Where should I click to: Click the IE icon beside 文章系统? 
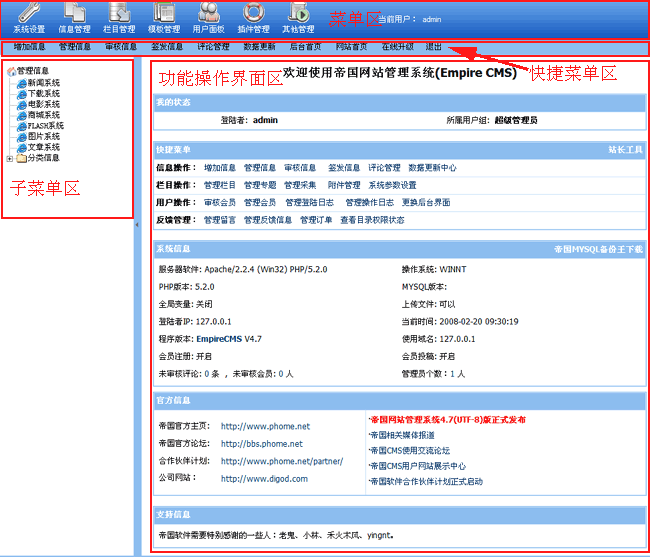[x=22, y=148]
